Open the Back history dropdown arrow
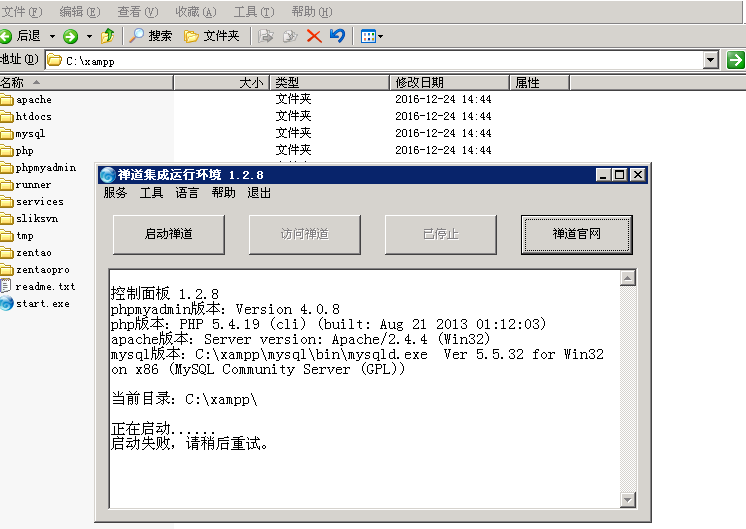The width and height of the screenshot is (746, 529). pos(52,36)
